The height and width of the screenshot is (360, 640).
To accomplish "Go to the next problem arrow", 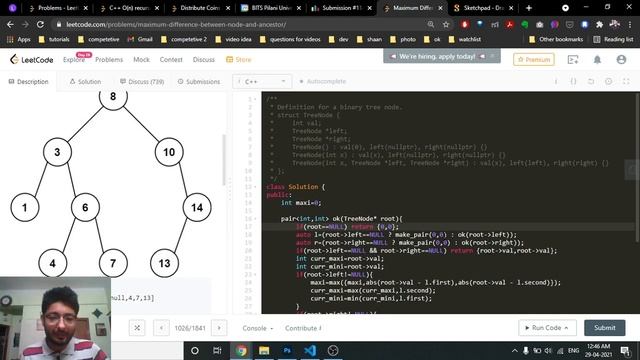I will 219,328.
